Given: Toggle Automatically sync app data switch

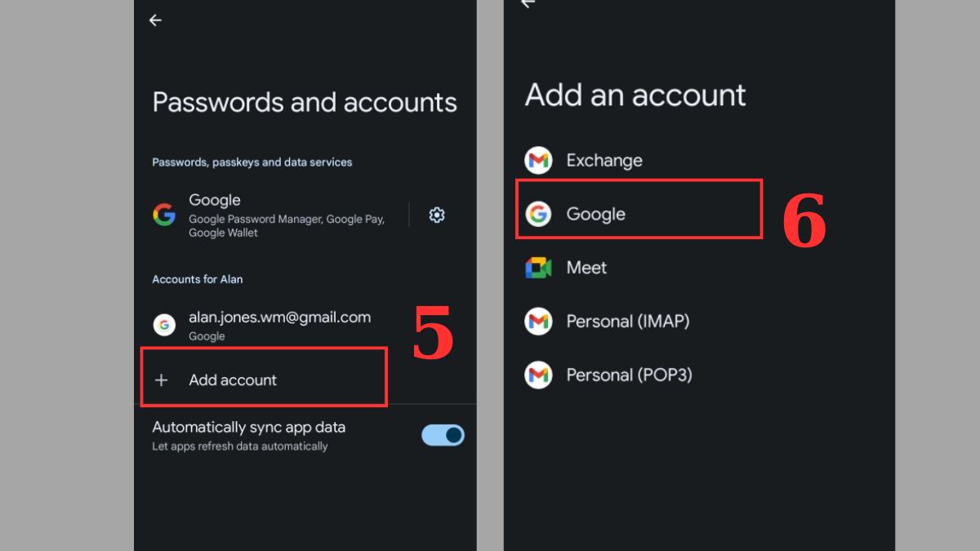Looking at the screenshot, I should tap(443, 435).
